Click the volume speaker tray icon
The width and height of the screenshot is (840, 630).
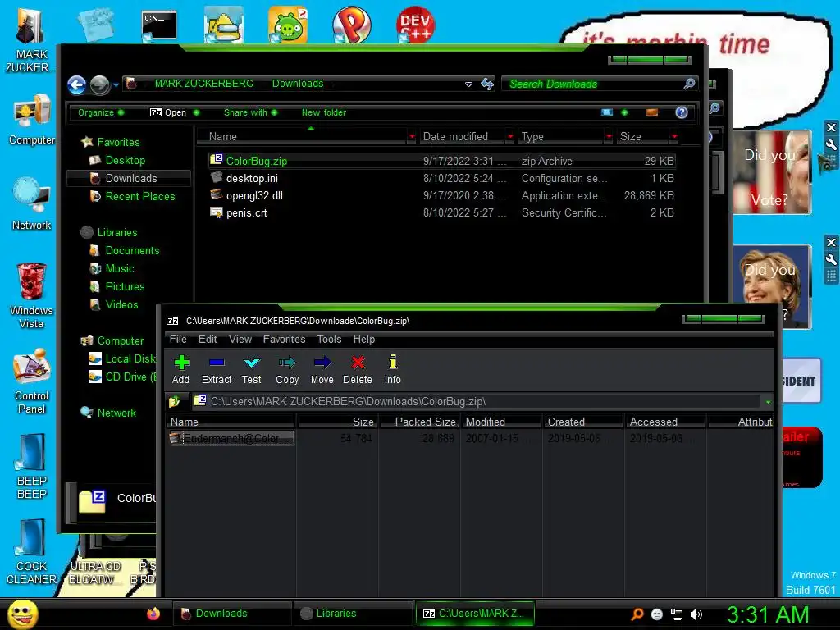click(x=696, y=614)
